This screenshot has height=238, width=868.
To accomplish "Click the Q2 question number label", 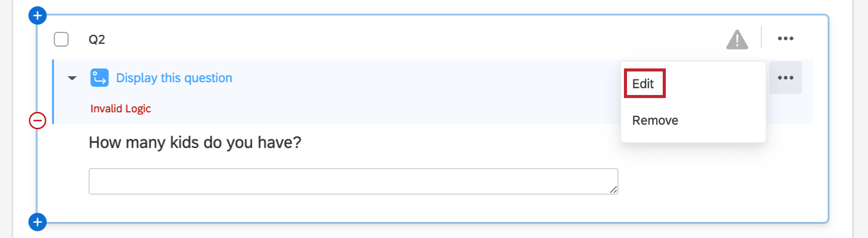I will (x=97, y=40).
